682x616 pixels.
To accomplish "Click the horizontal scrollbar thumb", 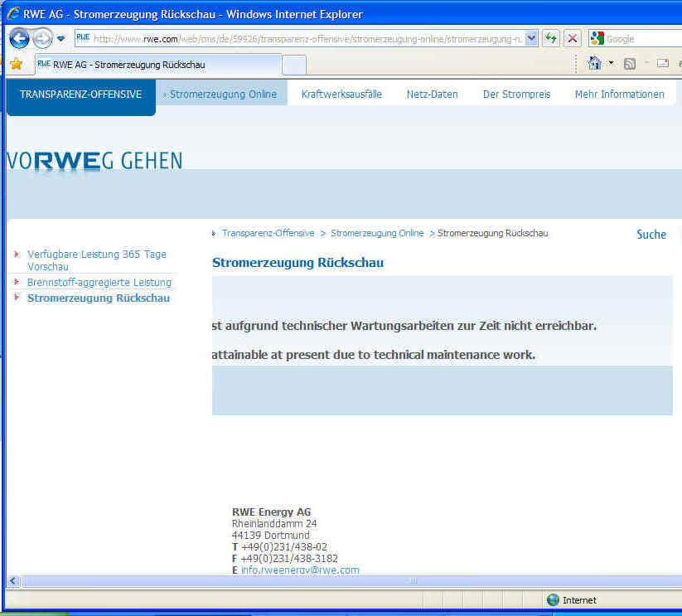I will [x=414, y=580].
